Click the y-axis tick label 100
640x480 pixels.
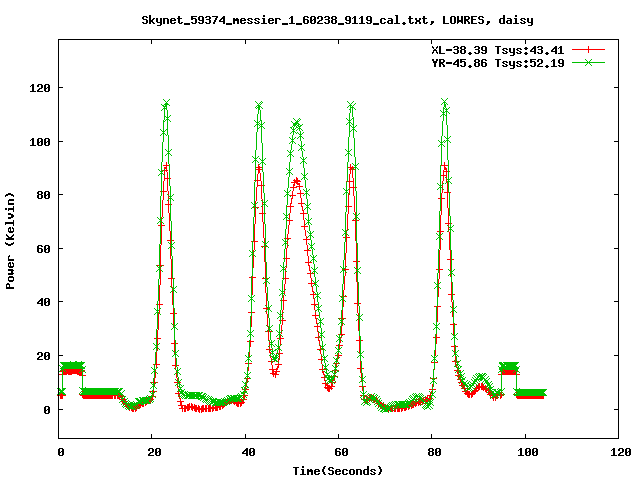point(40,142)
